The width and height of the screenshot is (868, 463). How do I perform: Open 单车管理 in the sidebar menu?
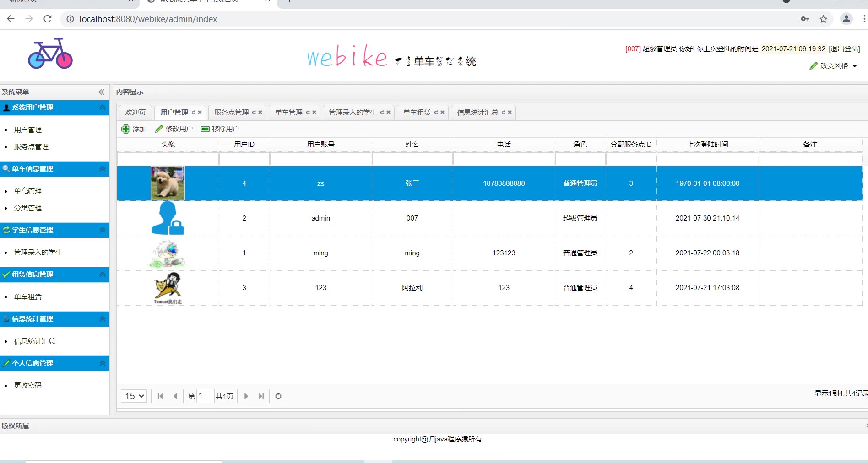pos(28,191)
